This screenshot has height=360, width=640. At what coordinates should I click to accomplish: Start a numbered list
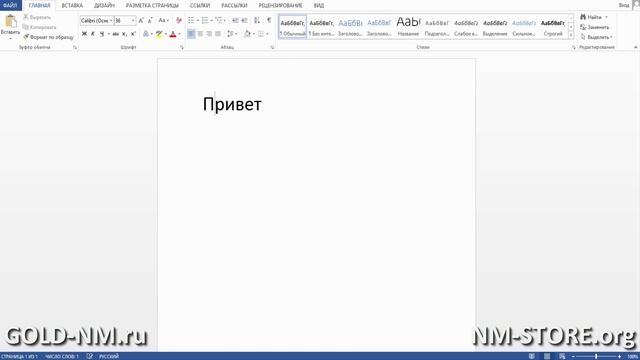[x=205, y=20]
